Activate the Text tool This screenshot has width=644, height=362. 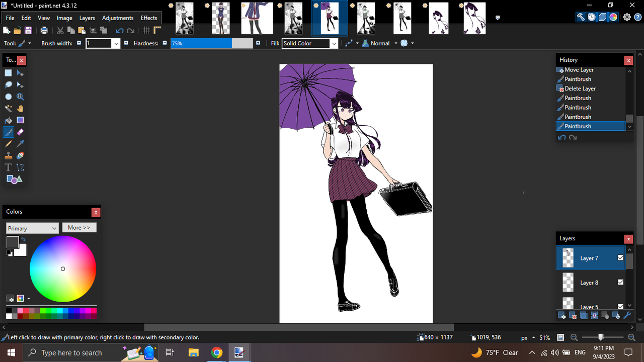click(x=9, y=167)
